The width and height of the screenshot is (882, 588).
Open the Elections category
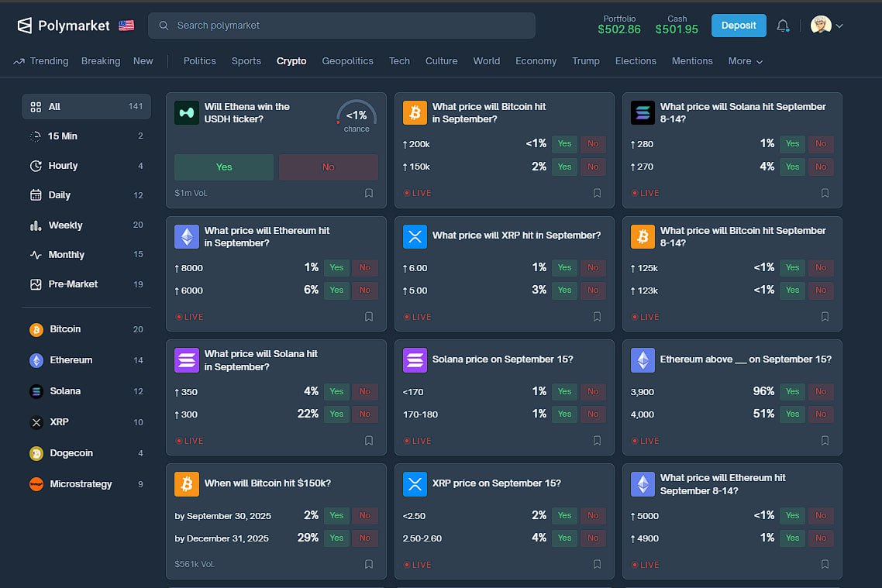(x=636, y=61)
